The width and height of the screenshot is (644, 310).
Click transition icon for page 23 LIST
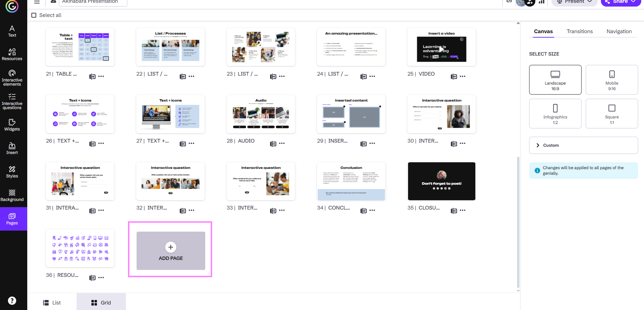(x=273, y=76)
